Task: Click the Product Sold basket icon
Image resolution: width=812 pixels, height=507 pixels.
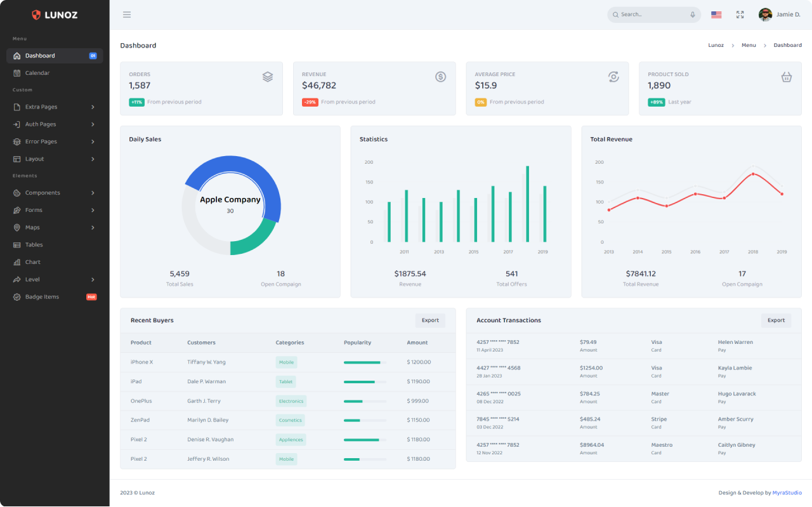Action: point(786,77)
